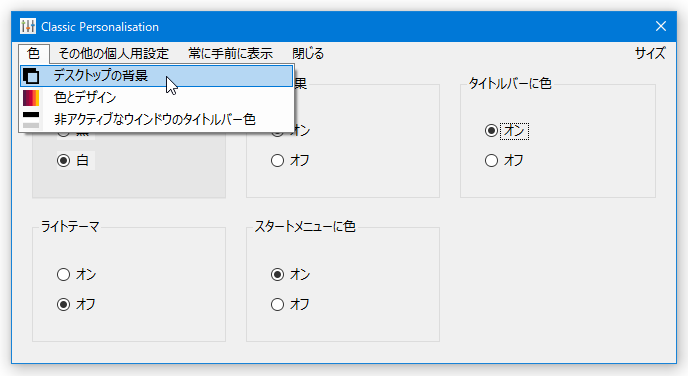Click the gradient 色とデザイン icon
Viewport: 688px width, 376px height.
point(31,97)
